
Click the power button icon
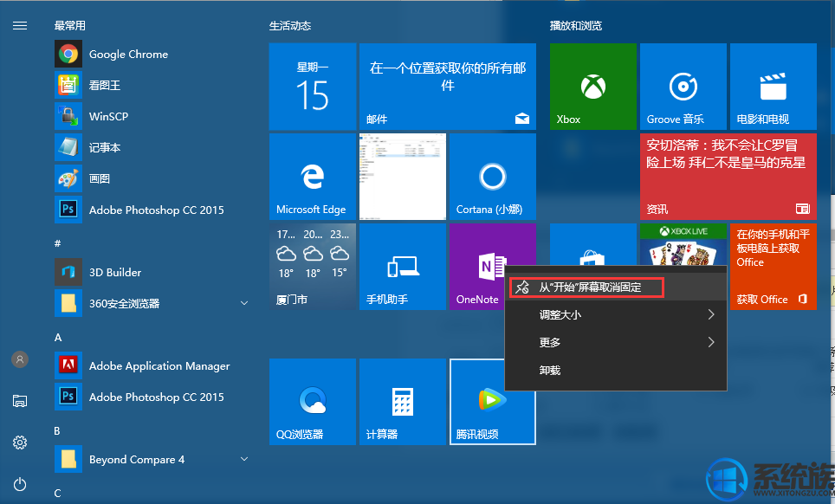pos(20,484)
